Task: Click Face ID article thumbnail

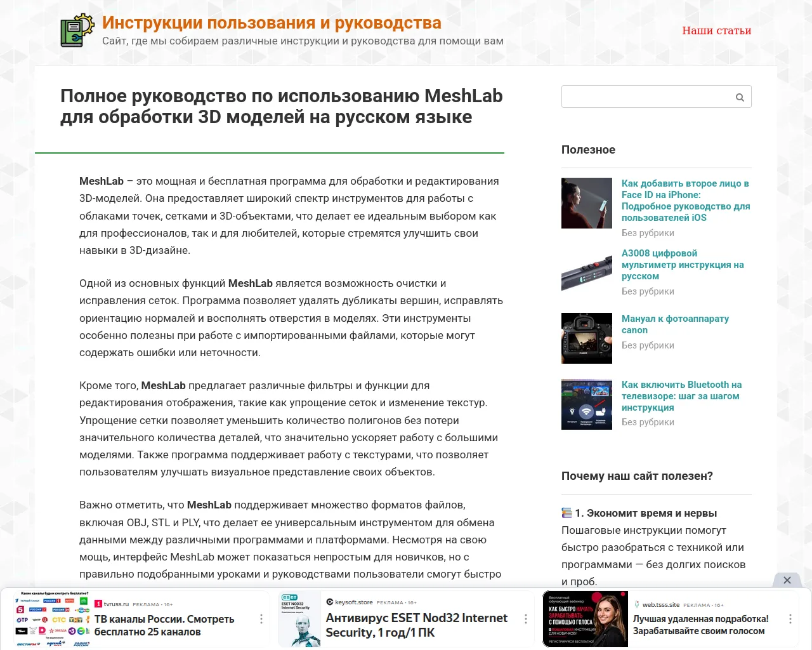Action: coord(587,203)
